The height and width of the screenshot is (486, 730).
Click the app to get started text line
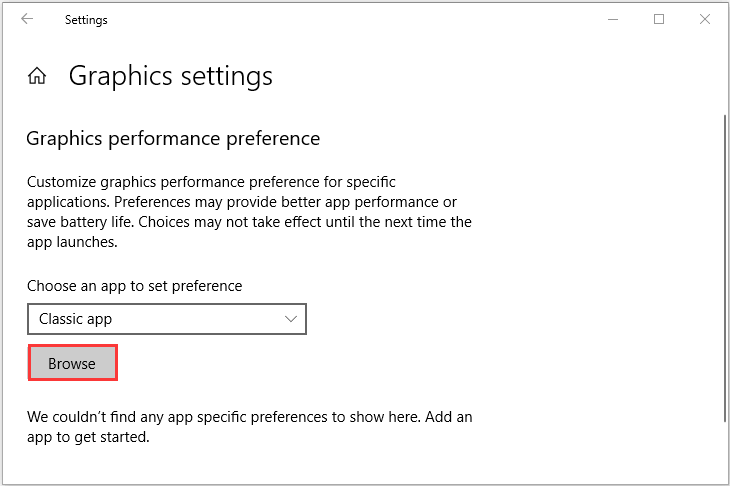point(88,437)
